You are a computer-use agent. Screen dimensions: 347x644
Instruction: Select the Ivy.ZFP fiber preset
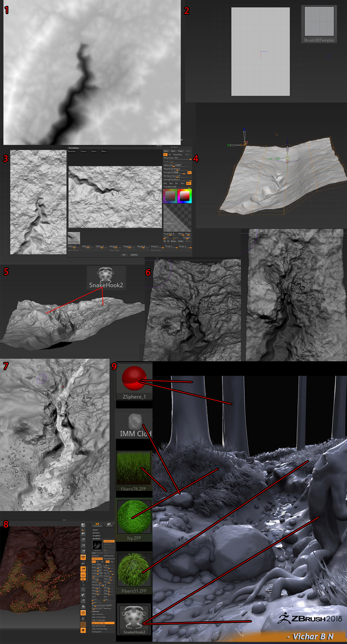134,519
